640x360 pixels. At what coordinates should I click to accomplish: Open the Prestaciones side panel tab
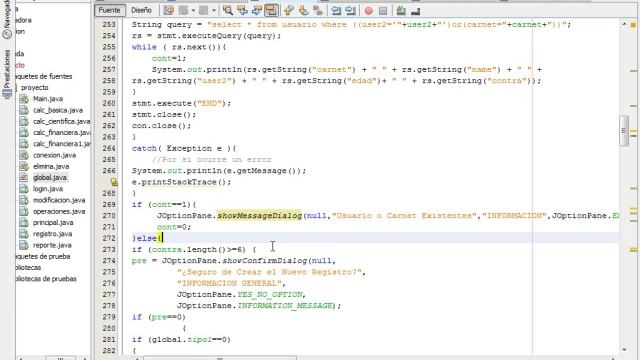[x=7, y=74]
